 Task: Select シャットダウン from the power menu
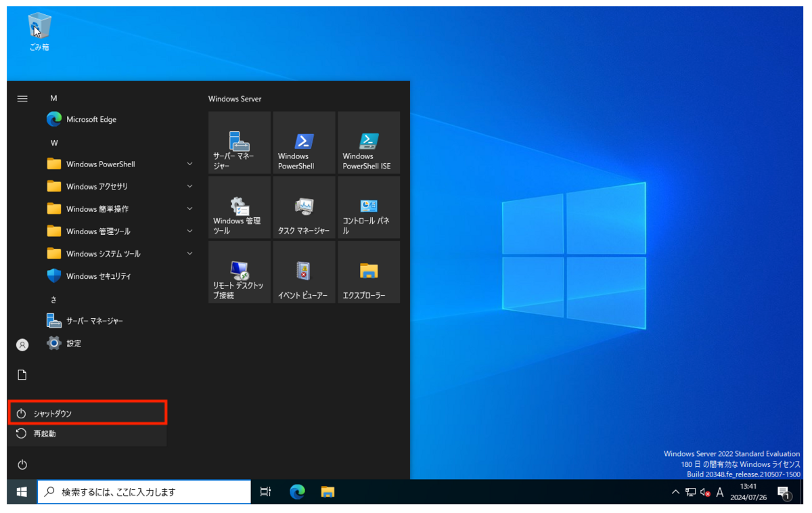pyautogui.click(x=87, y=413)
